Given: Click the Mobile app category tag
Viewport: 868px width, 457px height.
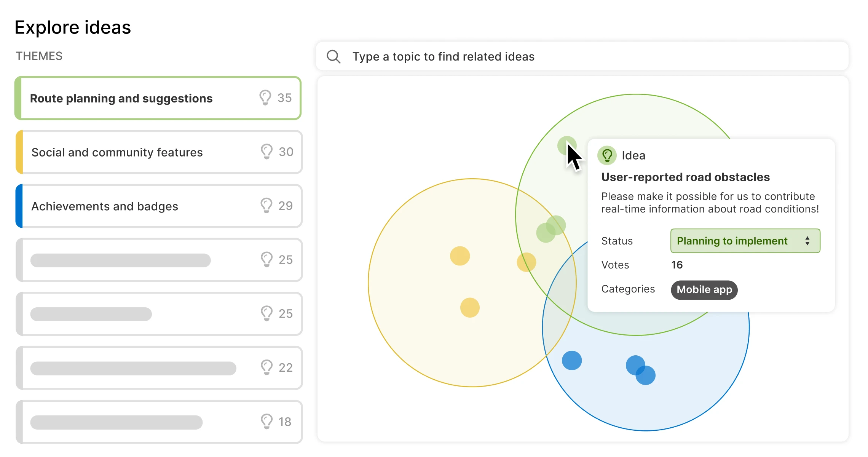Looking at the screenshot, I should pos(704,289).
